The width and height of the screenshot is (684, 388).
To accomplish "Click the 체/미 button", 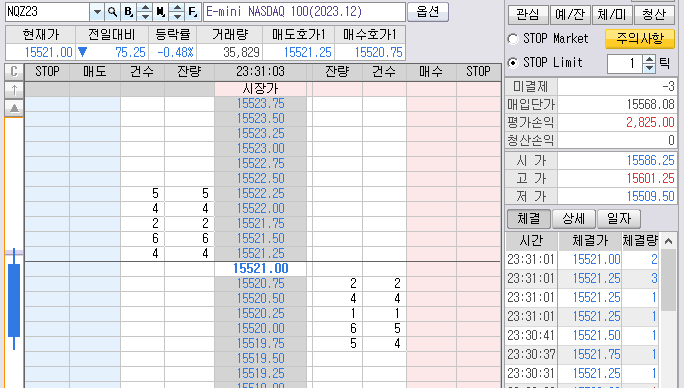I will click(612, 15).
